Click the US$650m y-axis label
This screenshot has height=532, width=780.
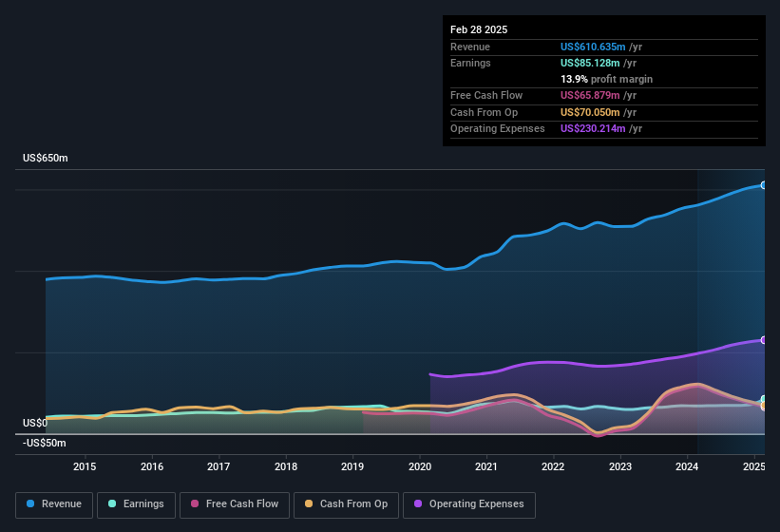46,158
